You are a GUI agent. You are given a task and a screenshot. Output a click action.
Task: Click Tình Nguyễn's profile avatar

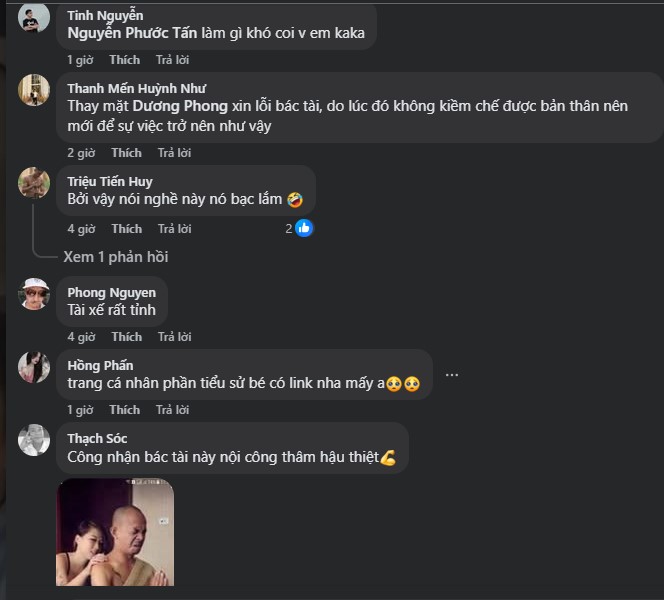click(x=34, y=16)
